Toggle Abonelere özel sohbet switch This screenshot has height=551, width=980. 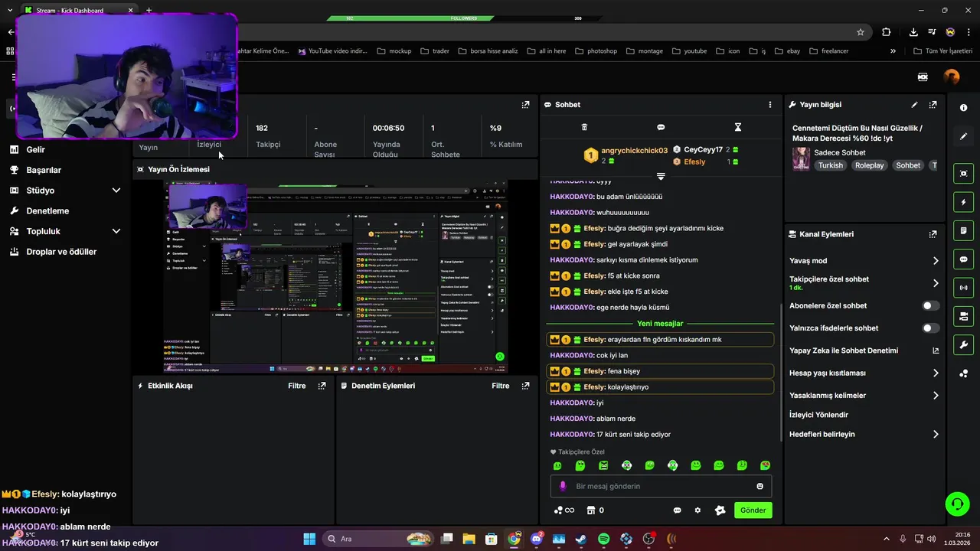point(930,305)
